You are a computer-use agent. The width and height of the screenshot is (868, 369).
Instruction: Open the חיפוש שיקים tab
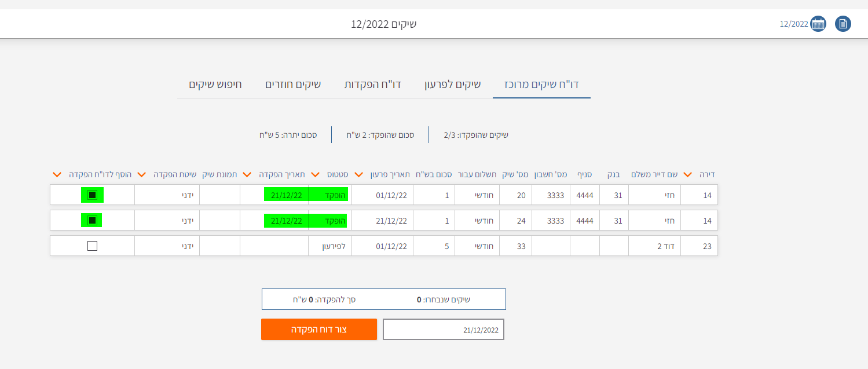[x=215, y=84]
